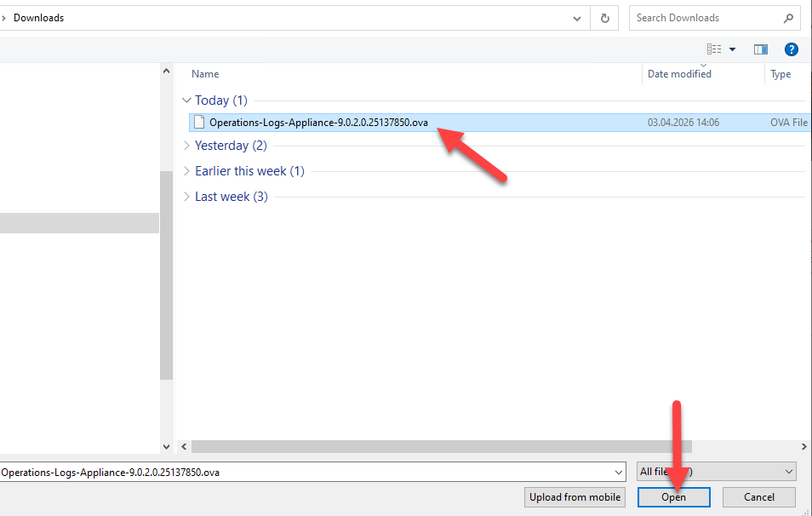Click the Upload from mobile button

coord(575,497)
